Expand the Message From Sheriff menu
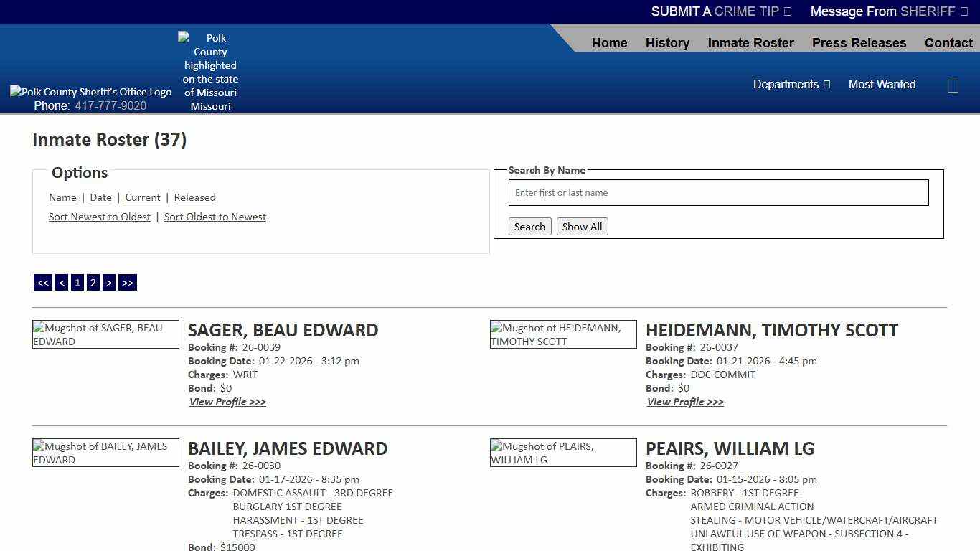The image size is (980, 551). 890,11
